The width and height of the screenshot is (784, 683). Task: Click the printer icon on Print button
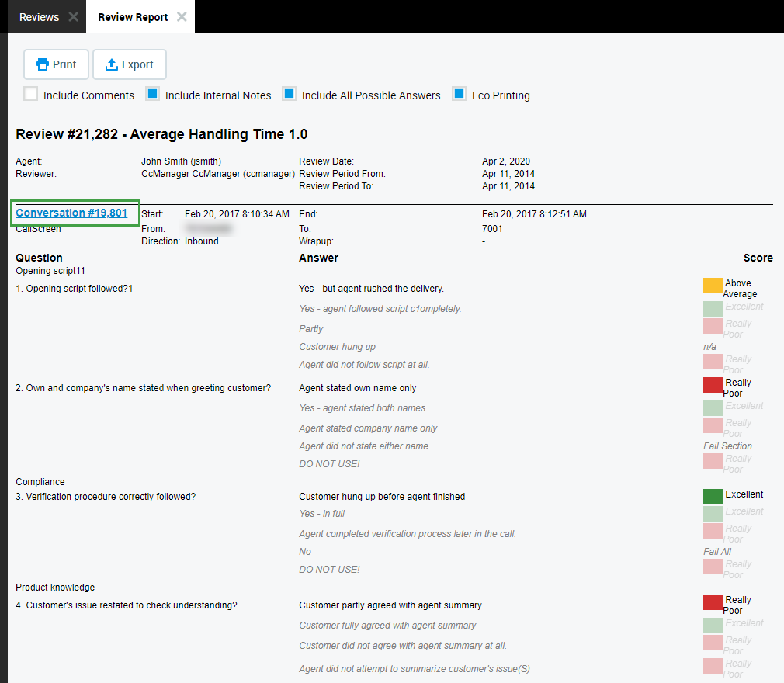point(41,64)
